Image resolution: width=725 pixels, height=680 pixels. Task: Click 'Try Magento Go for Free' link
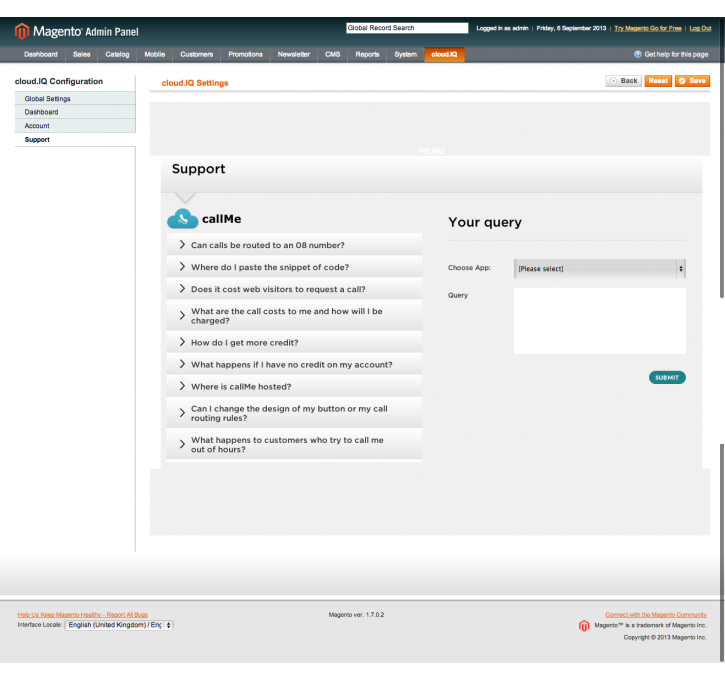pos(647,28)
